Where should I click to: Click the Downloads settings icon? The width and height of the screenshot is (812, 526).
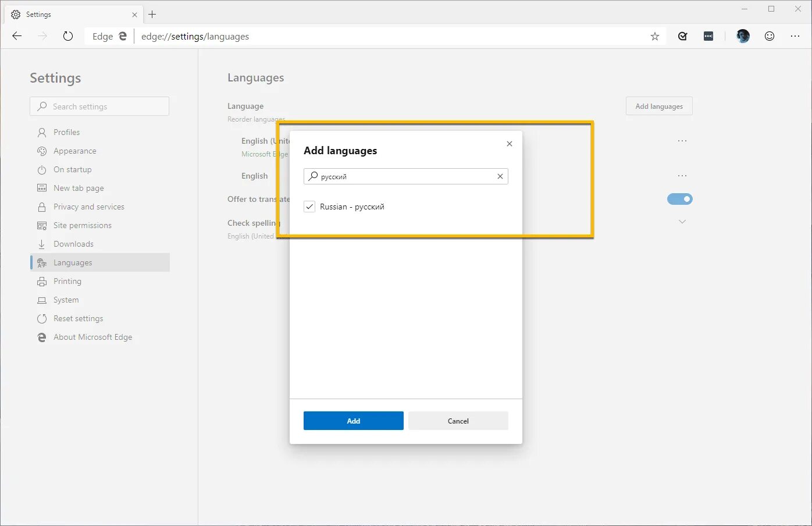42,244
